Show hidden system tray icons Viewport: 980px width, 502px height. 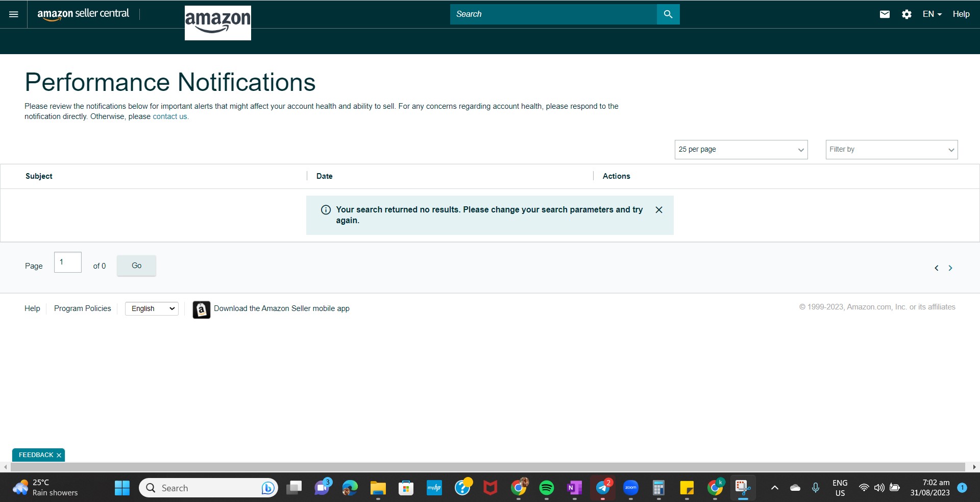[x=774, y=488]
